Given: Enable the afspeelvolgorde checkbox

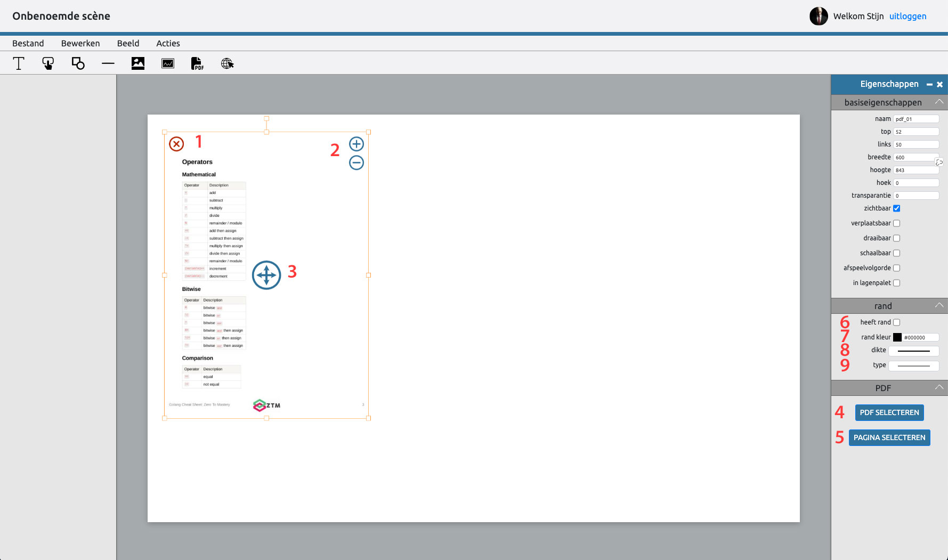Looking at the screenshot, I should pos(897,268).
